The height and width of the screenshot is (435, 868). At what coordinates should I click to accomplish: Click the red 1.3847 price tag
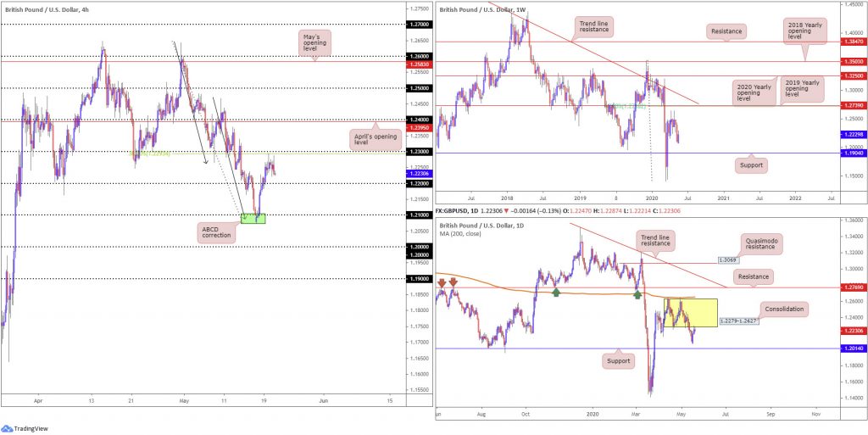(853, 42)
